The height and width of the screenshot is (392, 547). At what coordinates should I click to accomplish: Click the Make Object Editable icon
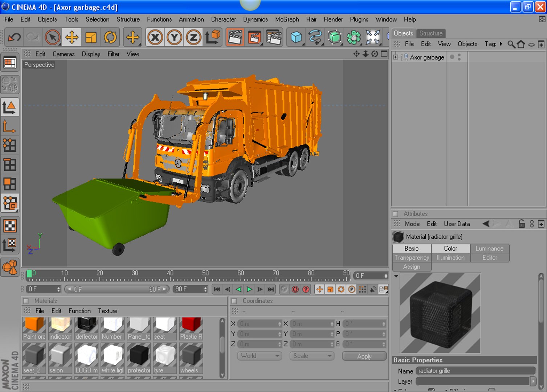pos(10,85)
